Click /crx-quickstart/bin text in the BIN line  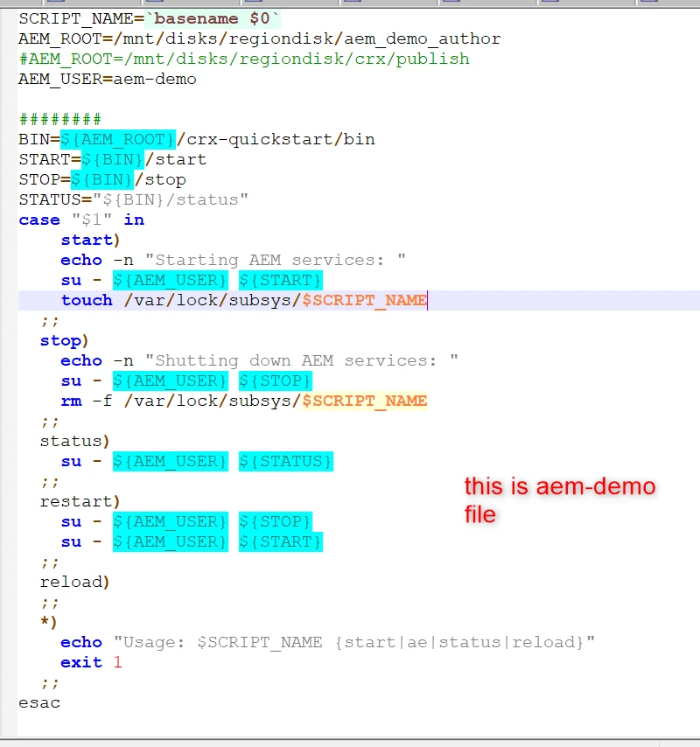276,140
